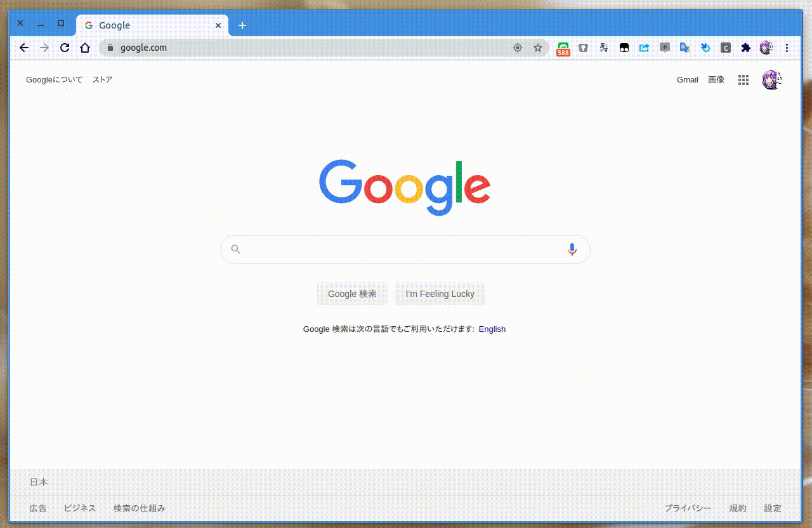Image resolution: width=812 pixels, height=528 pixels.
Task: Focus the address bar showing google.com
Action: coord(324,48)
